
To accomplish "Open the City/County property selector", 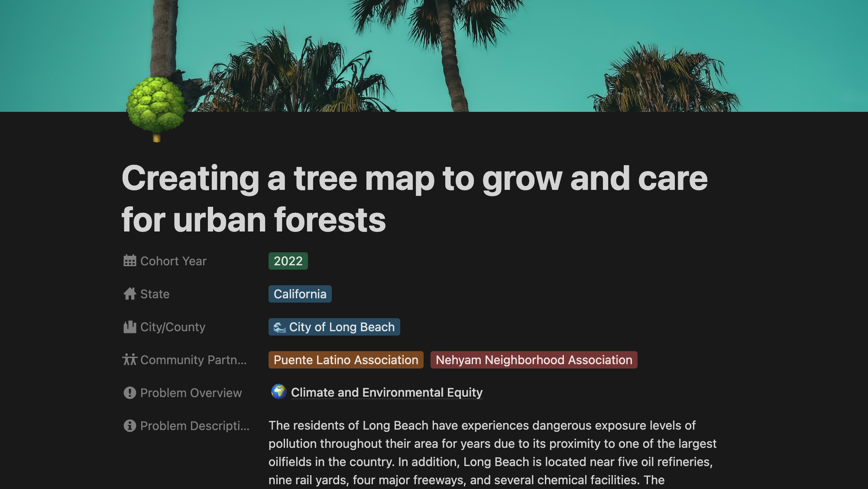I will pyautogui.click(x=172, y=326).
